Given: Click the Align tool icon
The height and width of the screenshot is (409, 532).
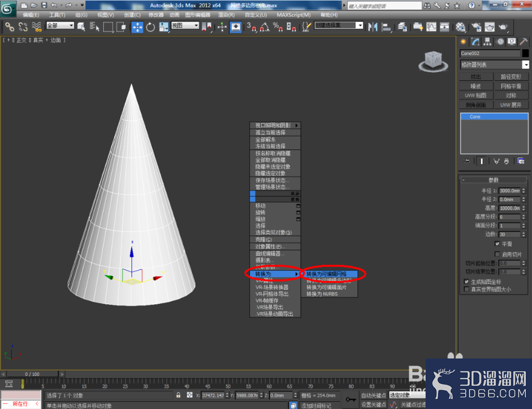Looking at the screenshot, I should [386, 27].
